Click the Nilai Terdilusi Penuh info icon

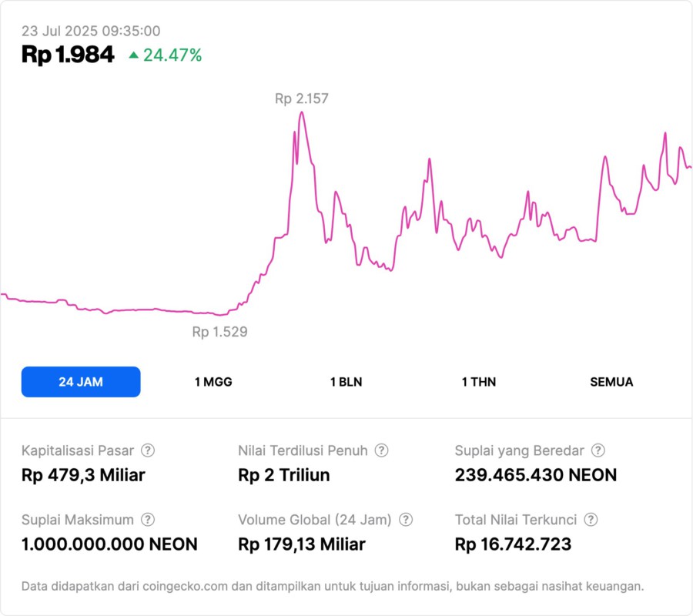point(381,450)
